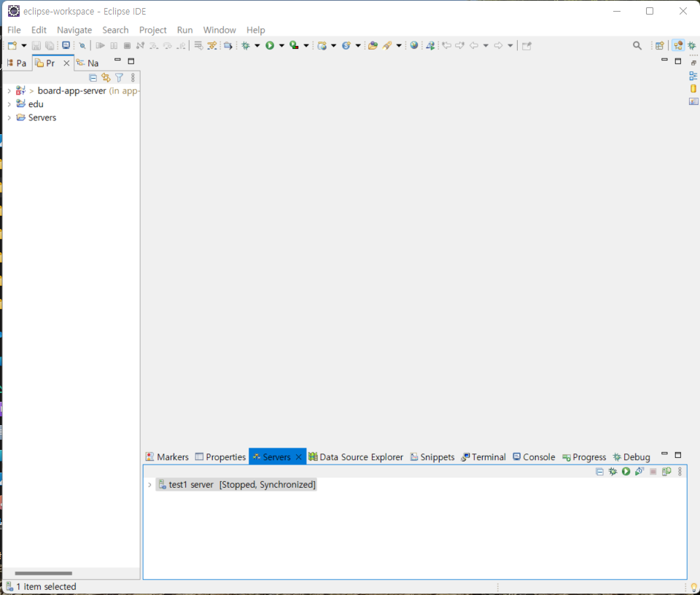This screenshot has height=595, width=700.
Task: Start the server with the green play button
Action: [x=626, y=471]
